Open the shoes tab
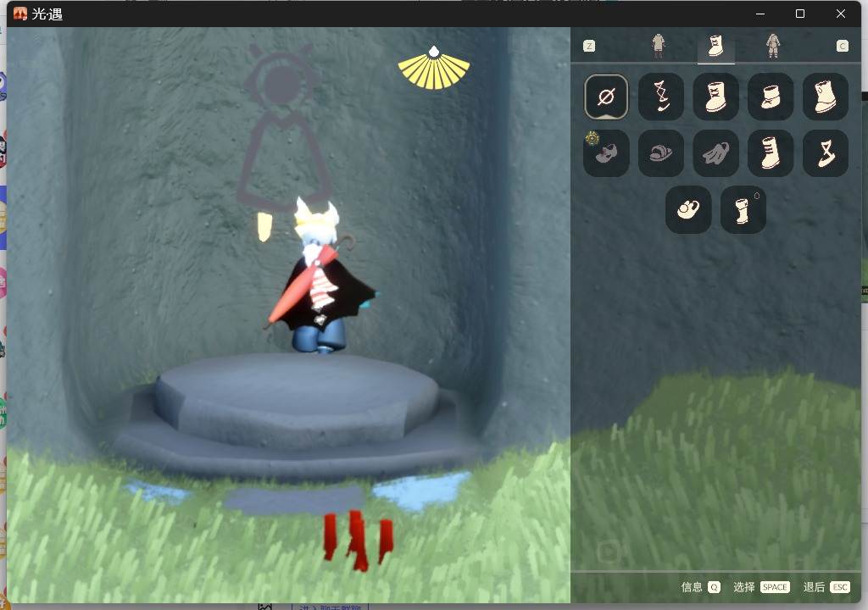The width and height of the screenshot is (868, 610). (715, 46)
